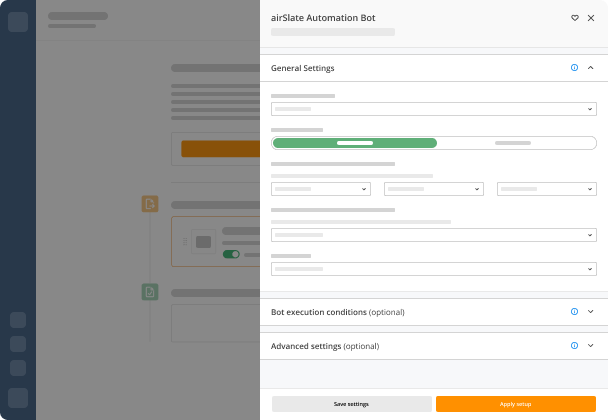Select the green active segment option

click(355, 143)
